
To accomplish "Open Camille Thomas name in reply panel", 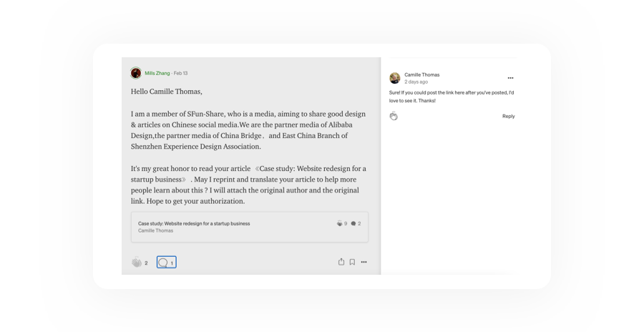I will click(422, 74).
